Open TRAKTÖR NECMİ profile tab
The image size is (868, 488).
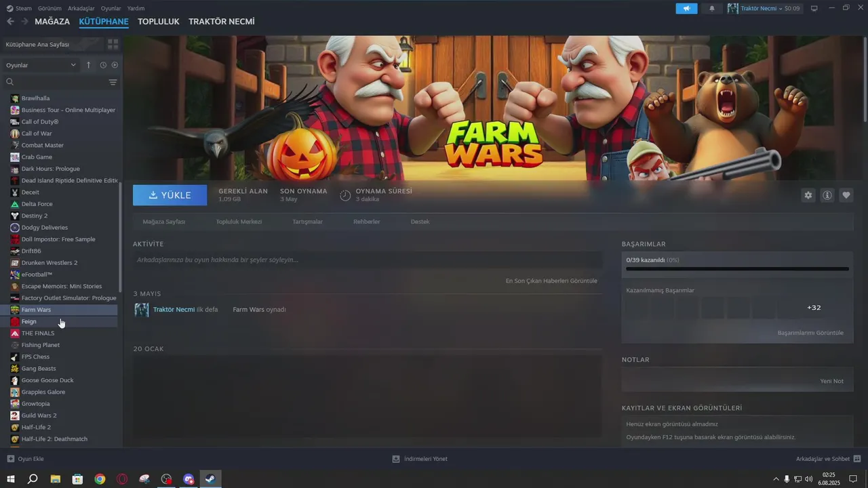[x=222, y=22]
